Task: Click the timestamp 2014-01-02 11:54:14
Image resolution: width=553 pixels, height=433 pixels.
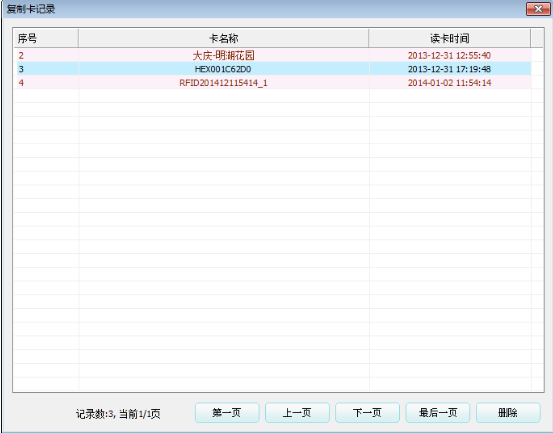Action: (449, 83)
